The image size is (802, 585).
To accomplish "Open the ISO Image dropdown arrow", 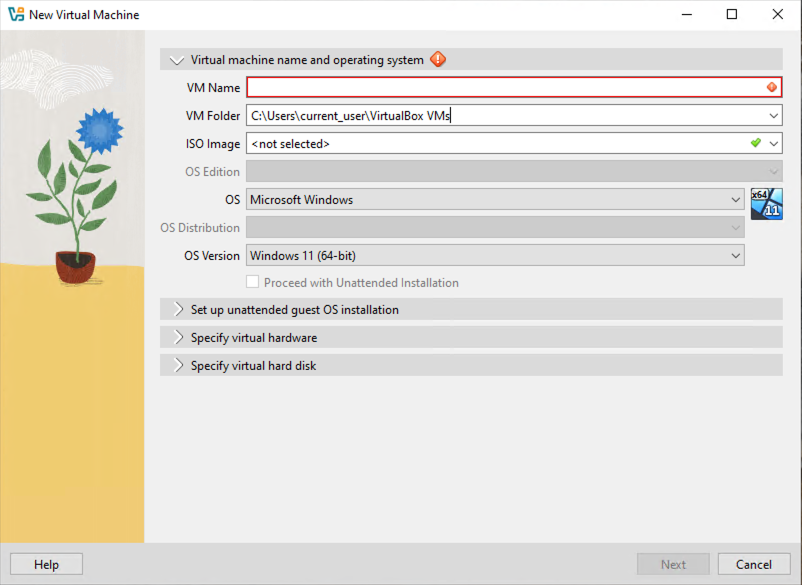I will click(x=774, y=144).
